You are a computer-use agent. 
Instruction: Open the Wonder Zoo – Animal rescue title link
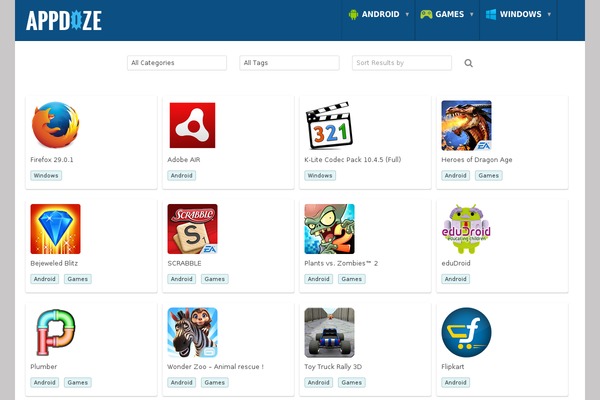[x=215, y=367]
